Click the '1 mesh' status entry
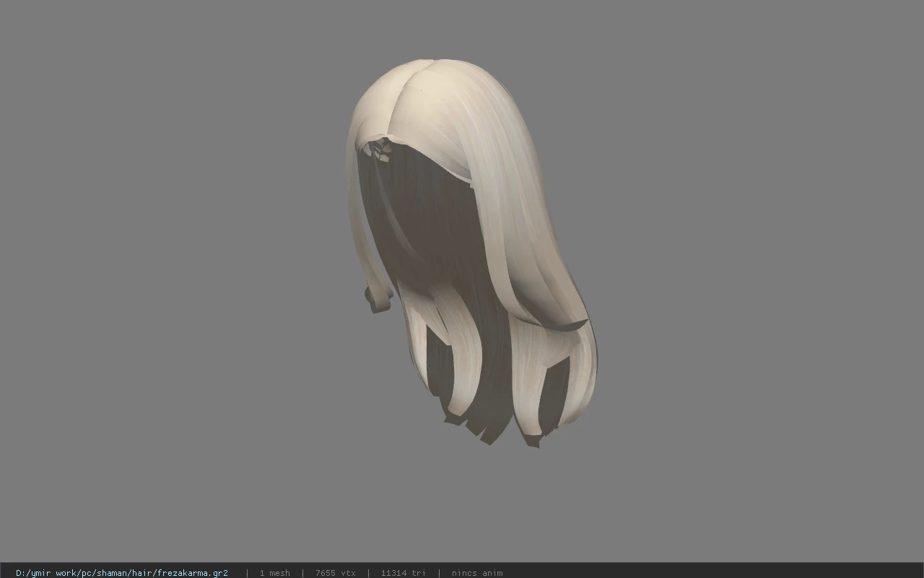This screenshot has height=578, width=924. pyautogui.click(x=275, y=573)
